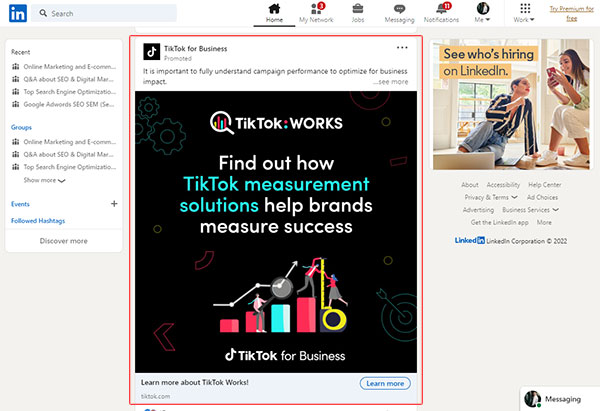
Task: Expand Business Services dropdown
Action: coord(530,210)
